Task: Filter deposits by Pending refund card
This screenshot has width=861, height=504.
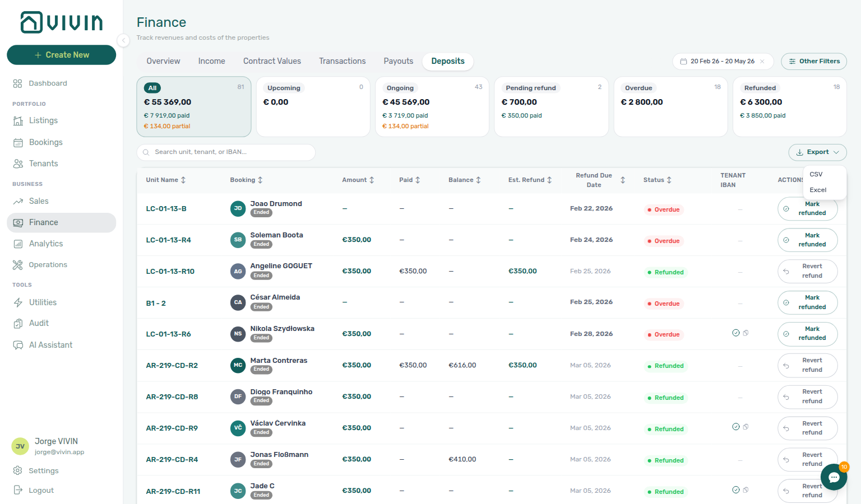Action: coord(552,106)
